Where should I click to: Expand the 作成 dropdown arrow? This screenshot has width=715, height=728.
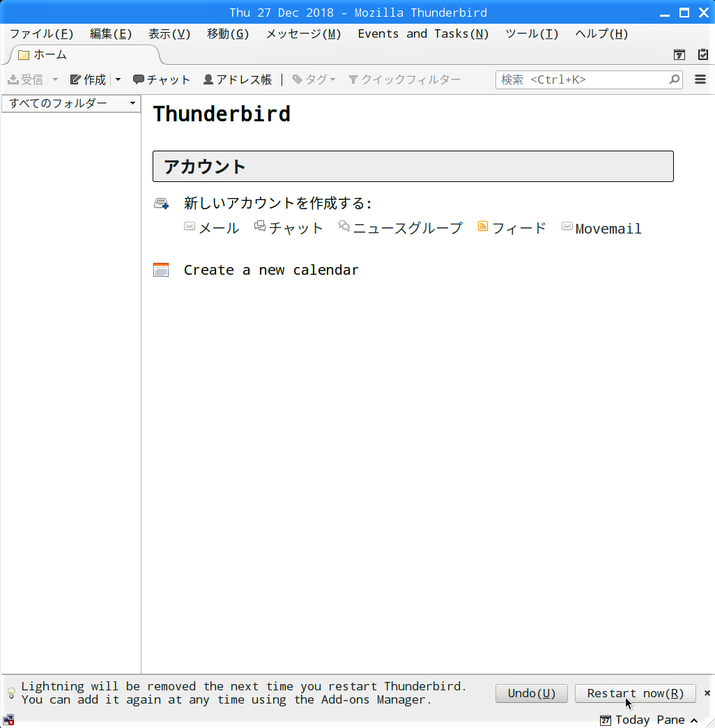[x=118, y=79]
